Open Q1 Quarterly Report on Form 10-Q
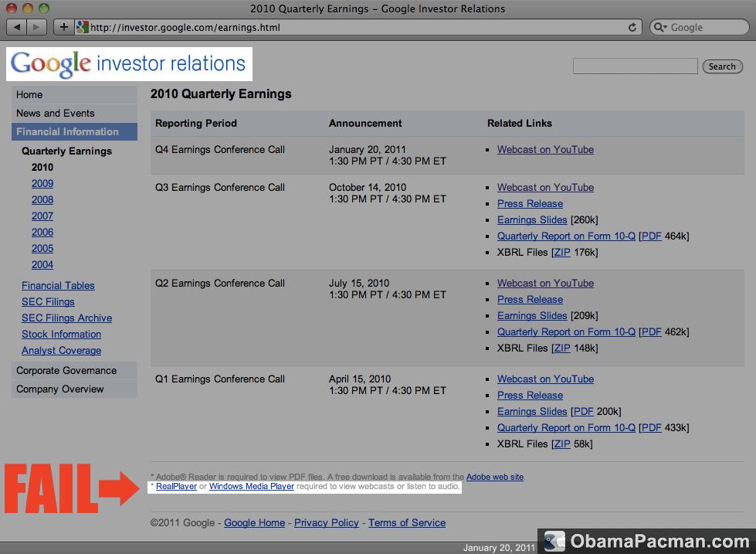Image resolution: width=756 pixels, height=554 pixels. pos(566,428)
